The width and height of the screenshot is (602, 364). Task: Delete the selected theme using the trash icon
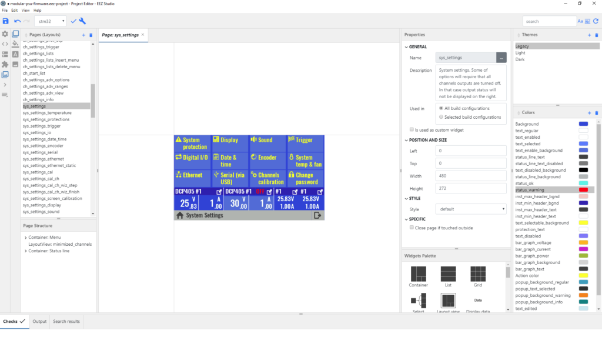click(x=597, y=35)
